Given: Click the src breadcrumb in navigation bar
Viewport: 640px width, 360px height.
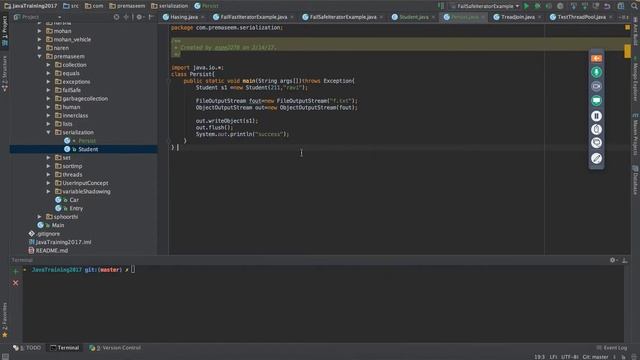Looking at the screenshot, I should (71, 6).
